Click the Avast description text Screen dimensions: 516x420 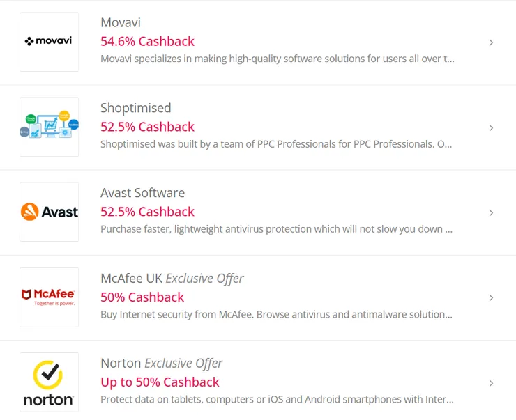pos(276,228)
